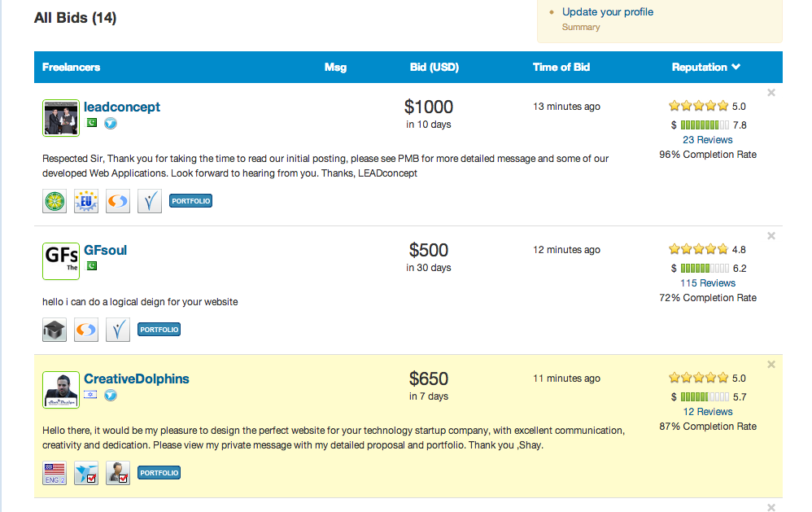Open the Update your profile link
Image resolution: width=812 pixels, height=512 pixels.
pos(607,12)
